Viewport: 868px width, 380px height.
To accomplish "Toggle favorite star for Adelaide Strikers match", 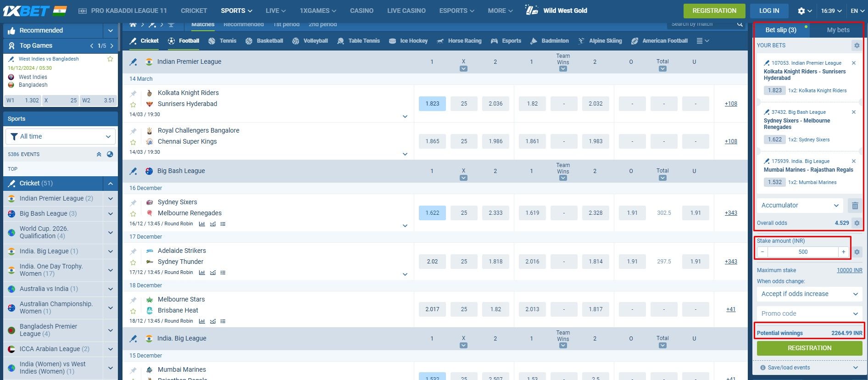I will click(x=134, y=263).
